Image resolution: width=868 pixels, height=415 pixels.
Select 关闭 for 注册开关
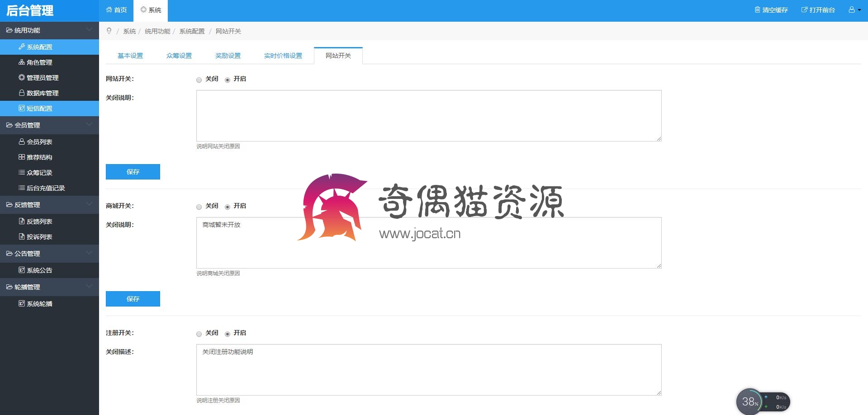click(199, 334)
